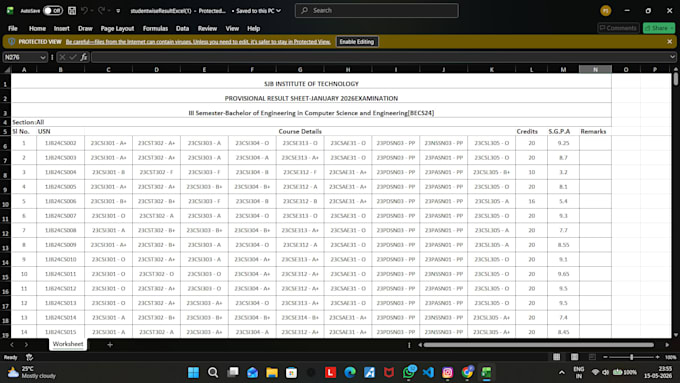Click the Save icon in title bar
Screen dimensions: 680x383
[72, 10]
